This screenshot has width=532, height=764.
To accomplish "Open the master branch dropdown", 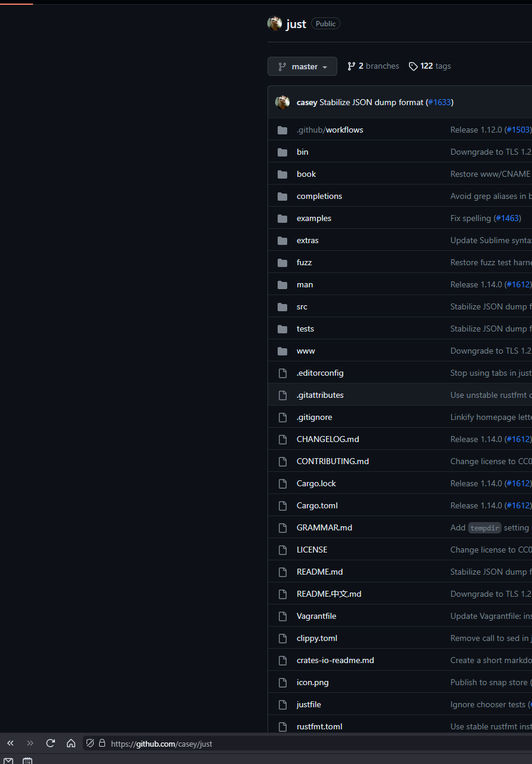I will click(x=302, y=66).
